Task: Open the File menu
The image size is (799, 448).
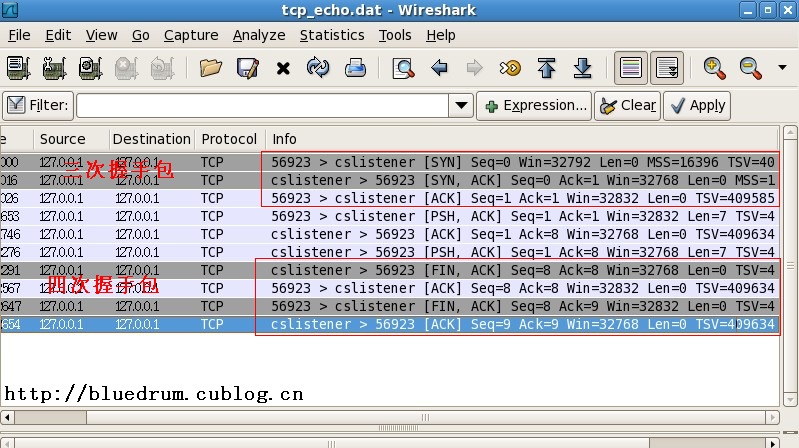Action: pyautogui.click(x=19, y=35)
